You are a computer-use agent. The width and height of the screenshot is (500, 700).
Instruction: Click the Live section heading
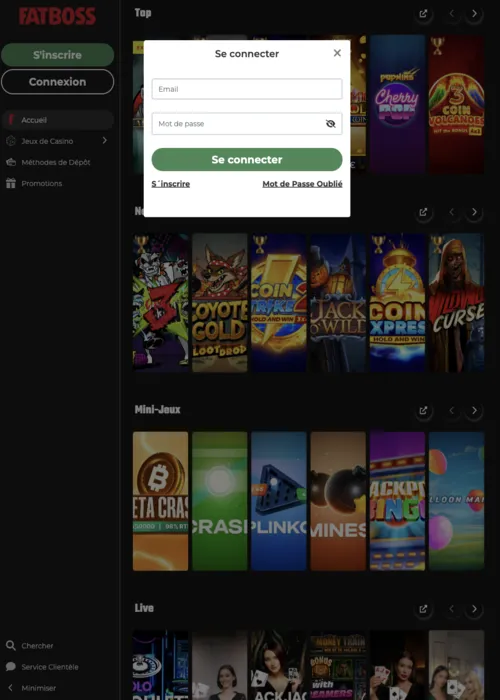144,608
